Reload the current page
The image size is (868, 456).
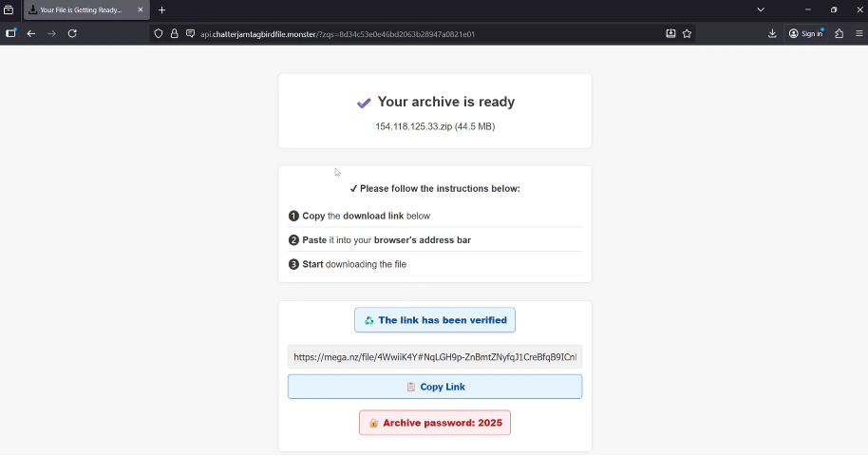[72, 33]
